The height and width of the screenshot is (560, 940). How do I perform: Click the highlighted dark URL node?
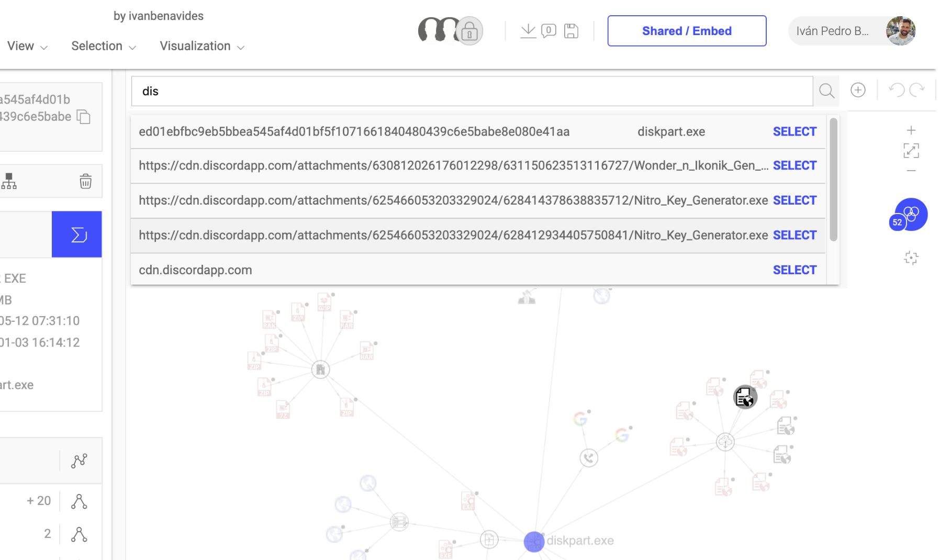click(x=745, y=397)
